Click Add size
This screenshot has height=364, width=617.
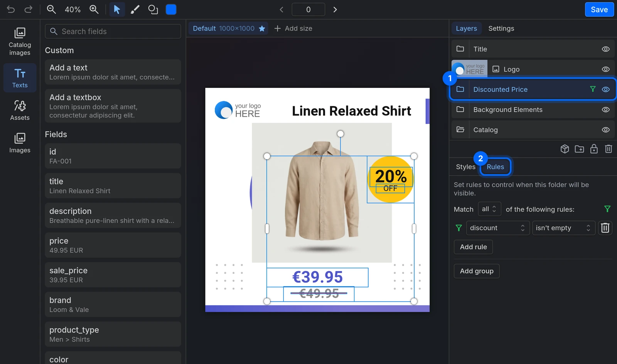293,29
